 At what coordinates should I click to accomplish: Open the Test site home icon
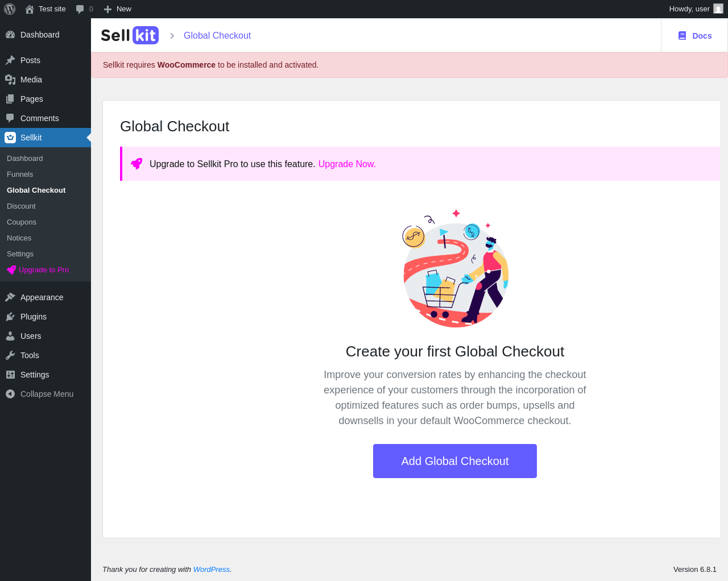[30, 9]
